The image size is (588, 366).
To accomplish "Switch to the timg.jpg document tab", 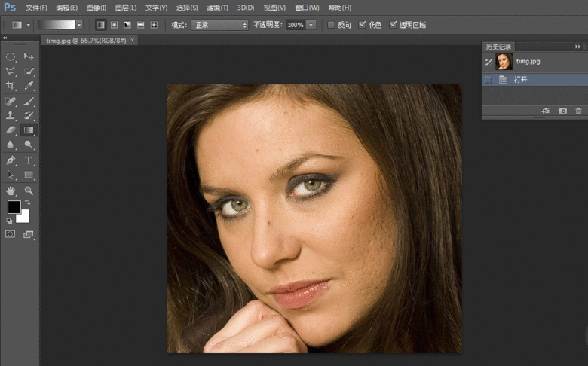I will 85,40.
